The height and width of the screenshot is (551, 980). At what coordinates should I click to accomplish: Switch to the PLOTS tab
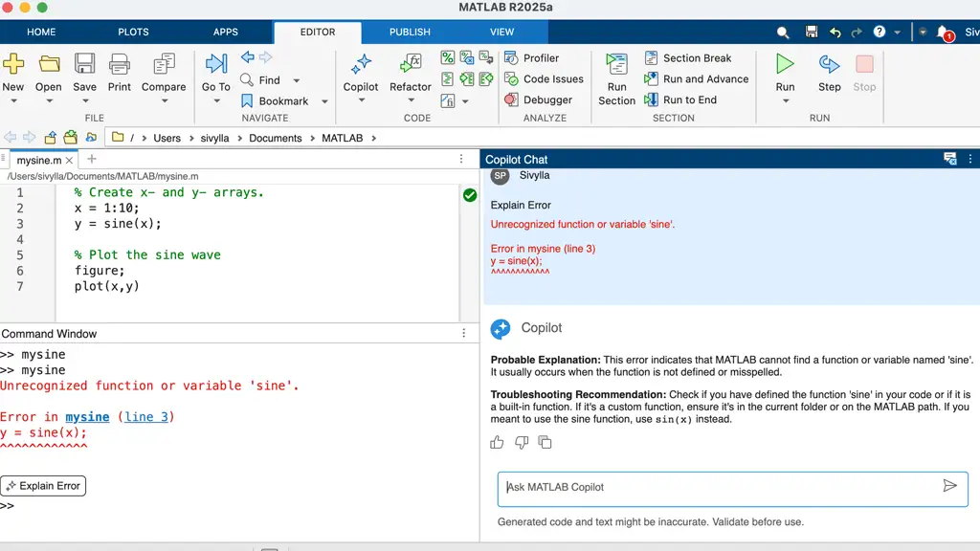133,32
